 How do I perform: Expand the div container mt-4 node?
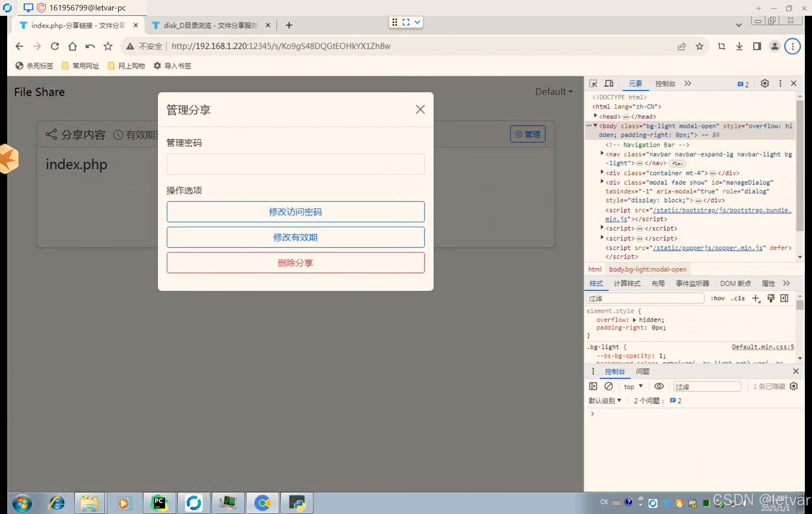(x=602, y=172)
